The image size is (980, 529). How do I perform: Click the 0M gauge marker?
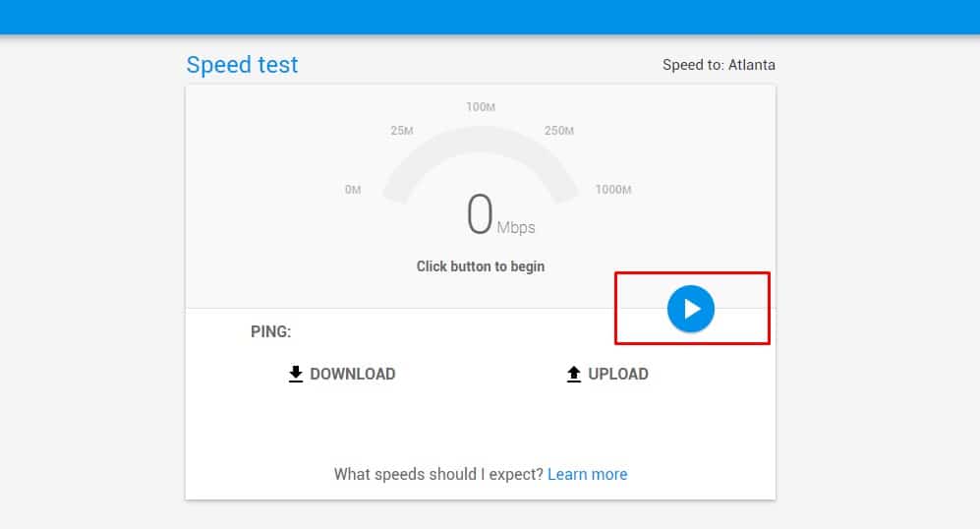tap(353, 190)
